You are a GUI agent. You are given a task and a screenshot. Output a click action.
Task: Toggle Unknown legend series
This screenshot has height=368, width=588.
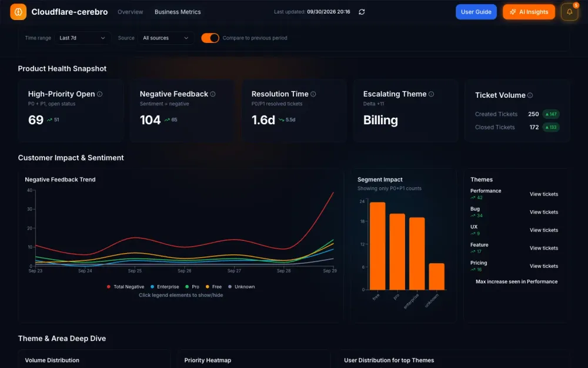click(242, 287)
